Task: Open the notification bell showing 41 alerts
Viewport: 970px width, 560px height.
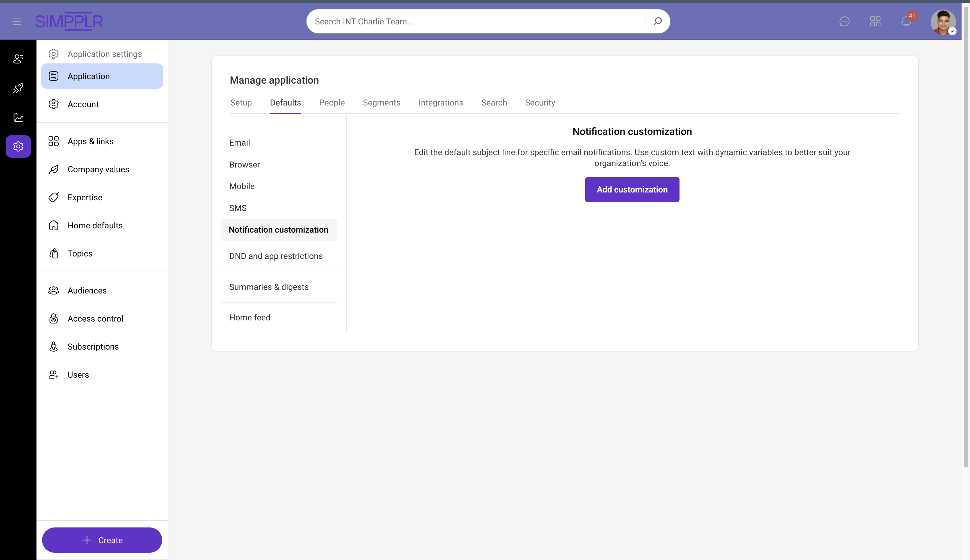Action: pyautogui.click(x=906, y=22)
